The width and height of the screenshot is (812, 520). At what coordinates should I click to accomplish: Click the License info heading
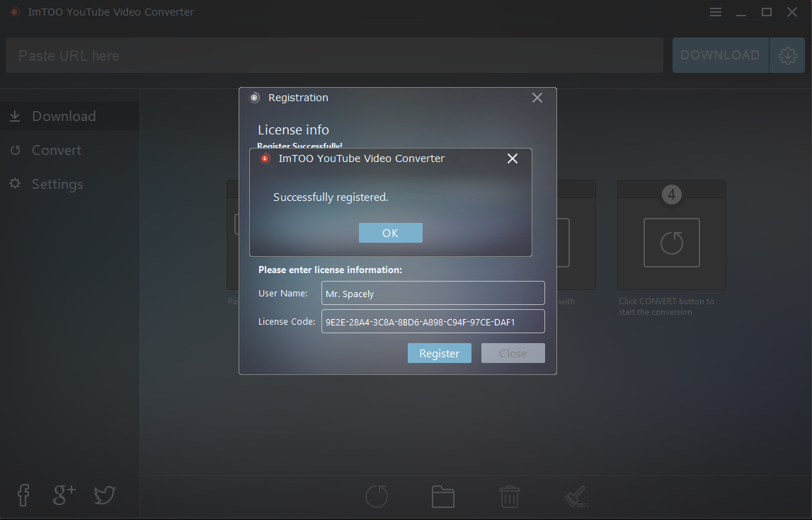point(293,130)
